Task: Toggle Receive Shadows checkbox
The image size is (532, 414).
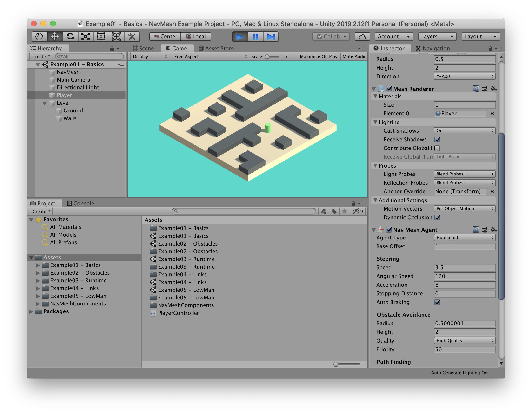Action: pos(437,139)
